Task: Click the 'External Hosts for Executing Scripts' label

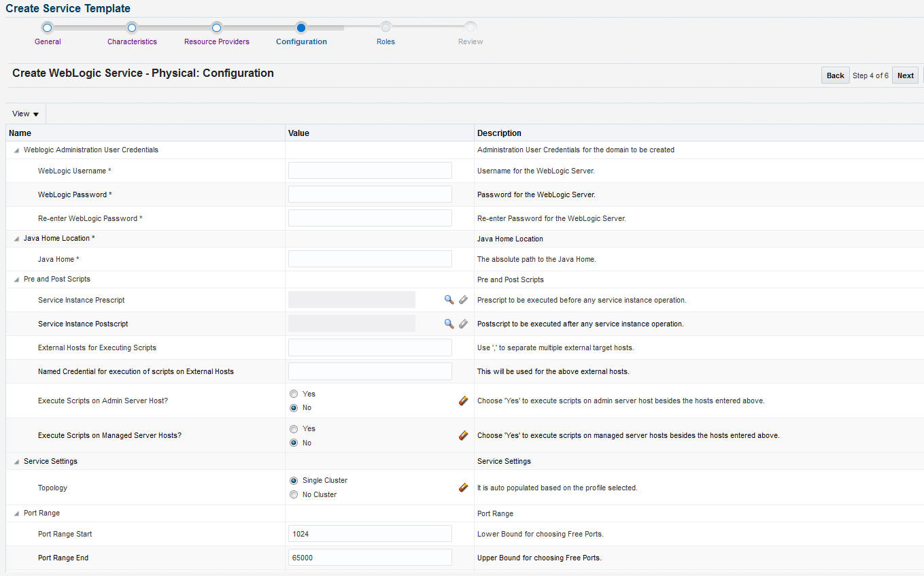Action: [97, 348]
